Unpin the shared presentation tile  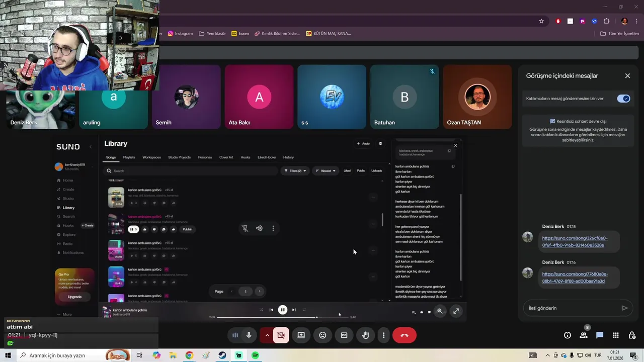[x=245, y=228]
